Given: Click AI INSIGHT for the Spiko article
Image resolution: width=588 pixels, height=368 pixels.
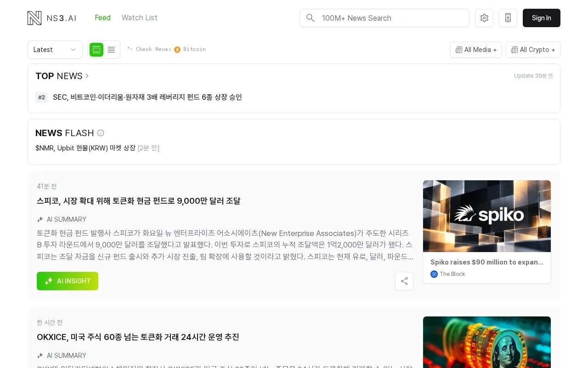Looking at the screenshot, I should [68, 281].
